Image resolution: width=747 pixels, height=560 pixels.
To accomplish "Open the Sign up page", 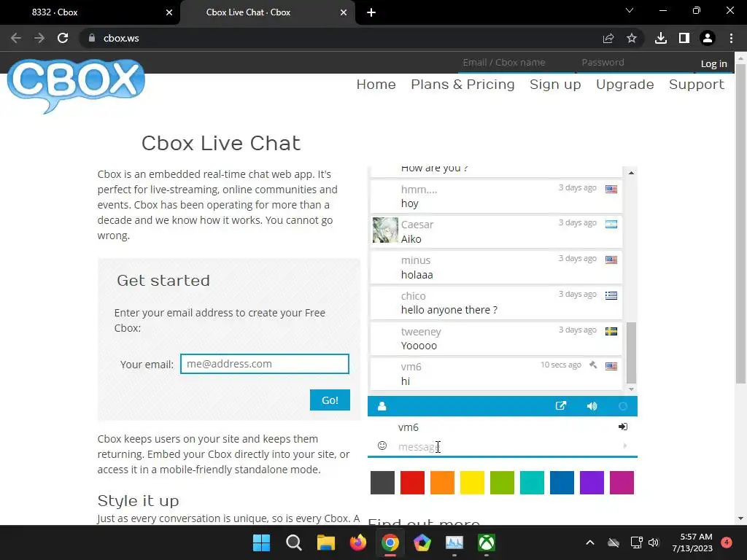I will [x=555, y=85].
